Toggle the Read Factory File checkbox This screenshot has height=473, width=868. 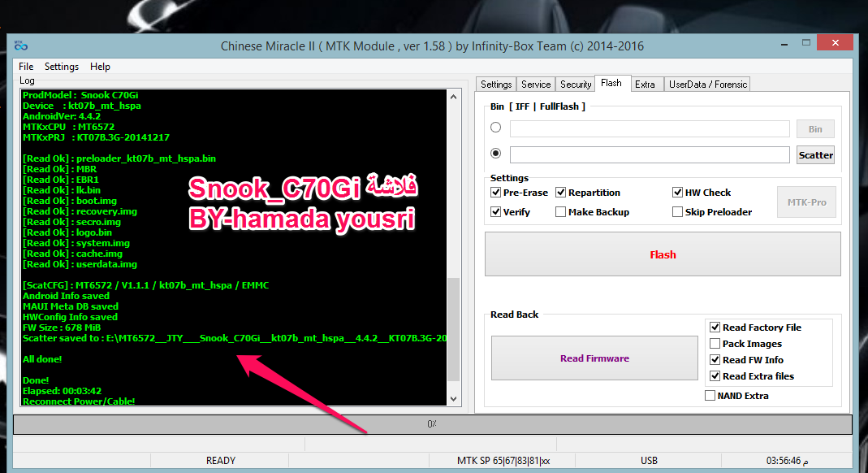point(715,328)
